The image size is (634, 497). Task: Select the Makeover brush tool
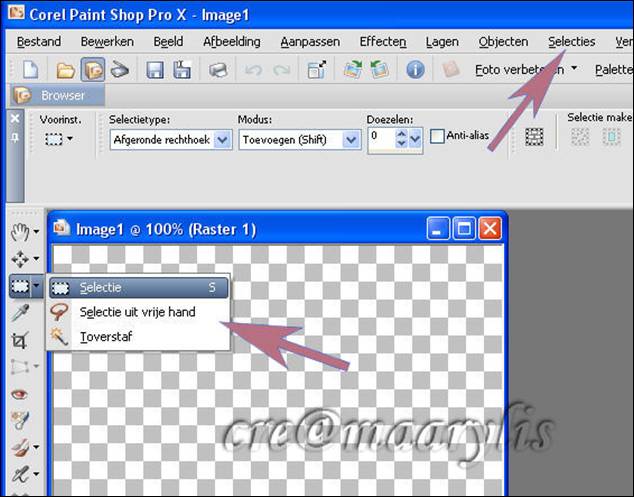19,421
